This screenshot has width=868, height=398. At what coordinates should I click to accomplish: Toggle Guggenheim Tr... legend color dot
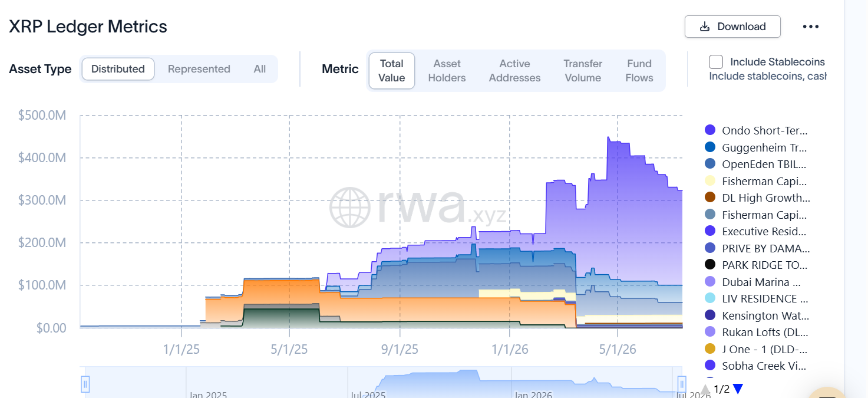710,147
